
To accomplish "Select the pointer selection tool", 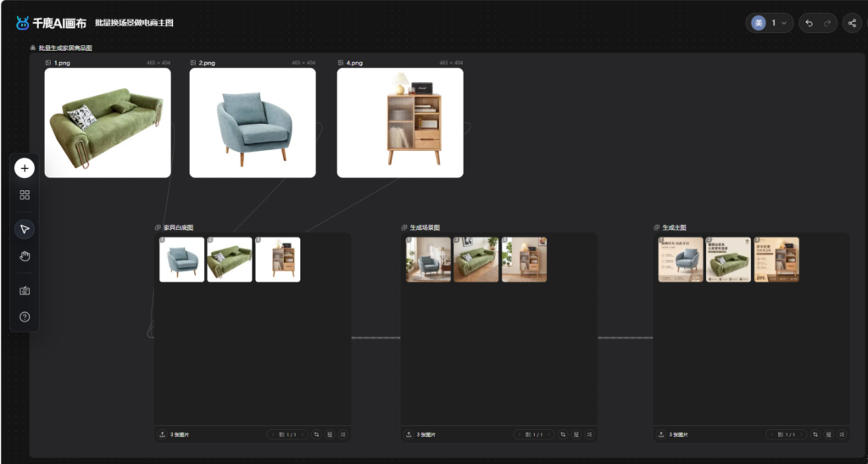I will point(25,229).
